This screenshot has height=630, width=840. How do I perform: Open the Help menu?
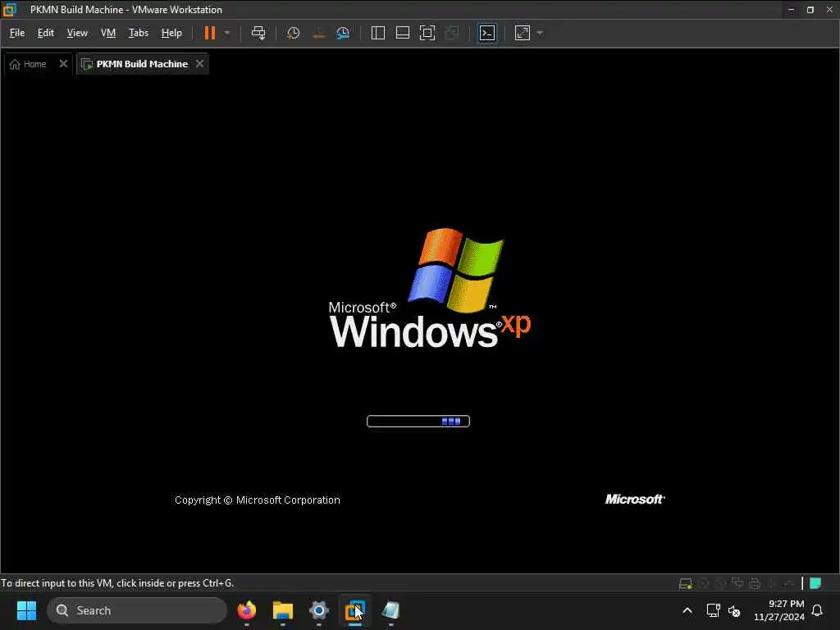click(171, 33)
